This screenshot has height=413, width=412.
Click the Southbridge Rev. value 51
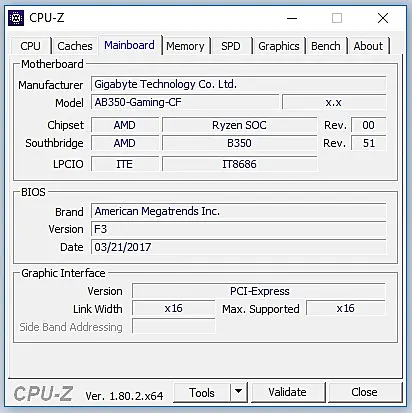[x=368, y=143]
